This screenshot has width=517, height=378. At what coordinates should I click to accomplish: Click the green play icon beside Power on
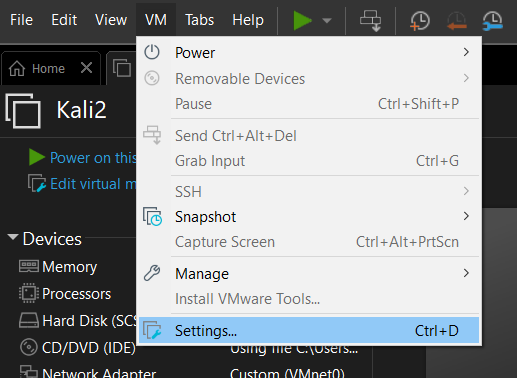(37, 157)
